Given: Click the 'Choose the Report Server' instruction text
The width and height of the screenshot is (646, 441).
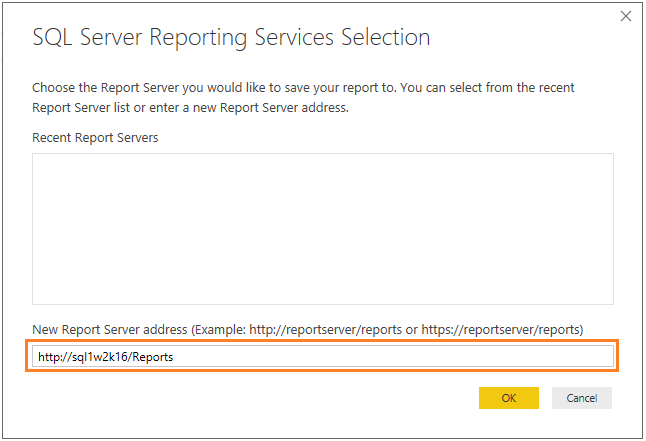Looking at the screenshot, I should click(x=303, y=97).
